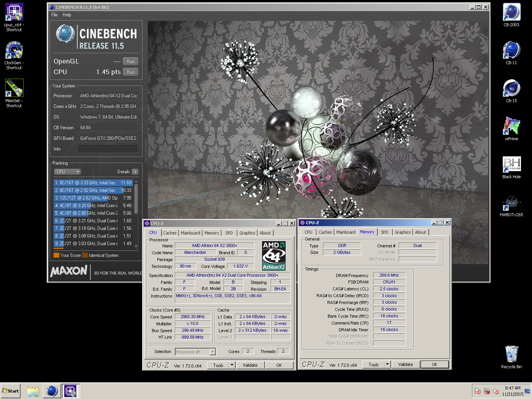Open the Cinebench File menu
Viewport: 532px width, 399px height.
pyautogui.click(x=54, y=15)
